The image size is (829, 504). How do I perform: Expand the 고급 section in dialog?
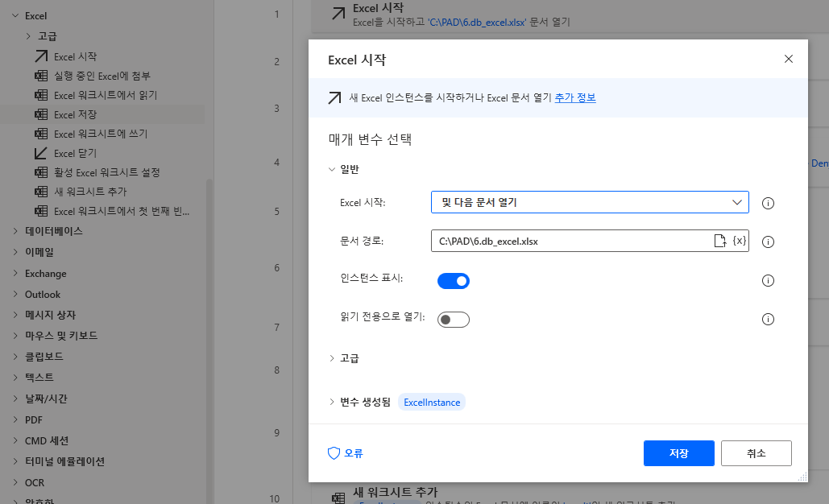332,358
